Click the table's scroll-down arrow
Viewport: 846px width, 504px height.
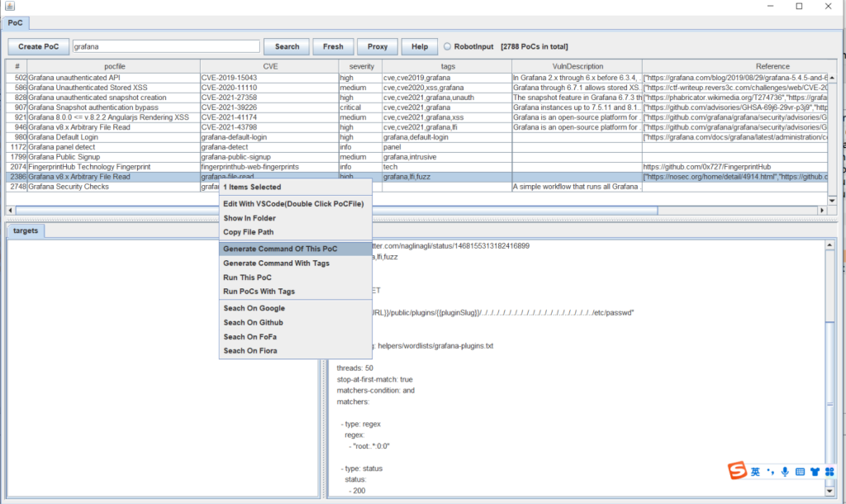(832, 200)
